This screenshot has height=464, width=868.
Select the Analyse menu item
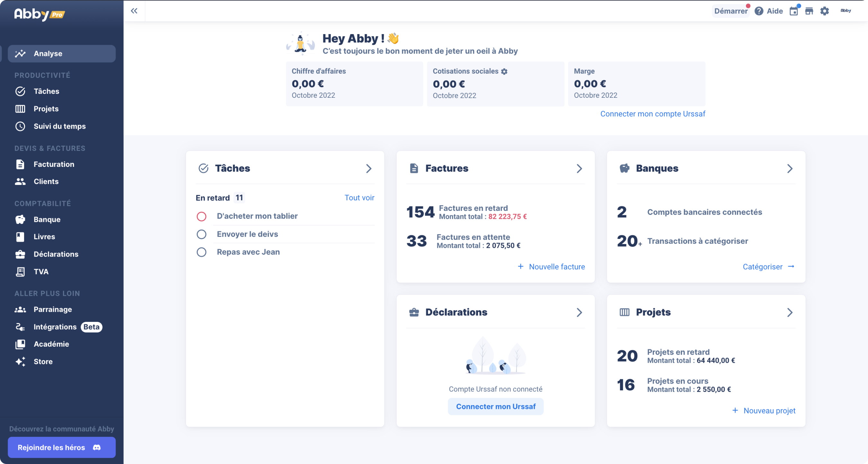(x=48, y=53)
